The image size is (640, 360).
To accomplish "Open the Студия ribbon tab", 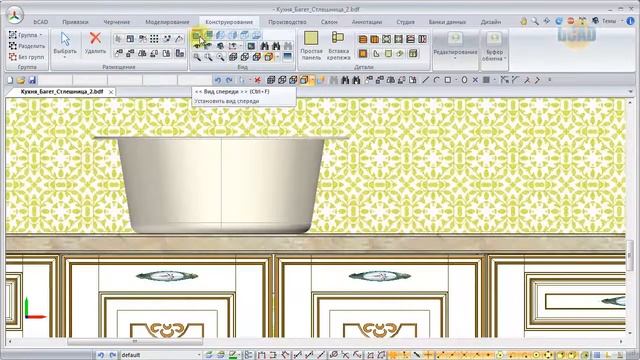I will 405,22.
